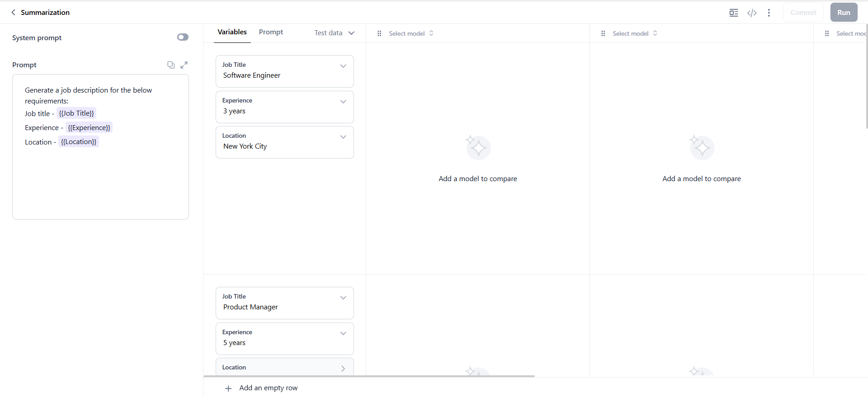Open the code view icon
868x397 pixels.
tap(752, 13)
